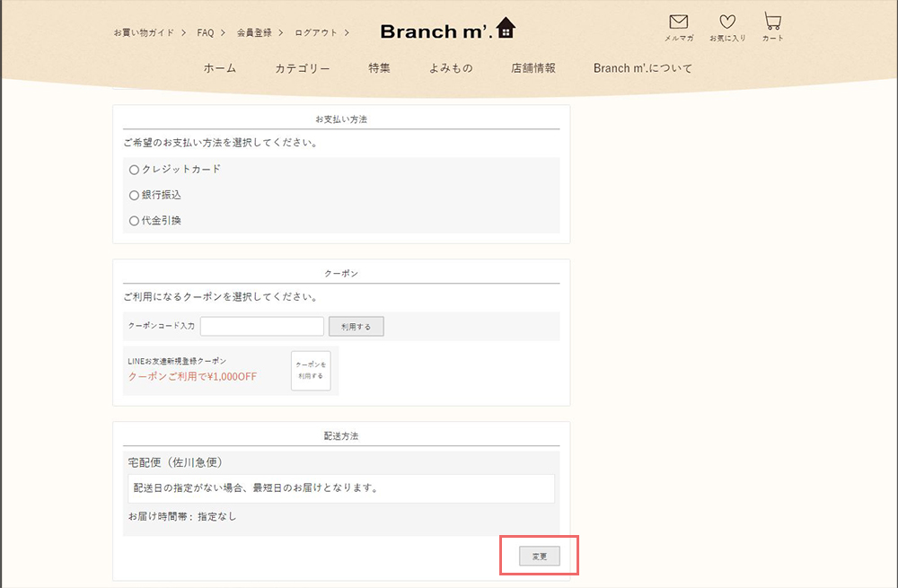Select 代金引換 radio button
This screenshot has height=588, width=898.
point(135,221)
